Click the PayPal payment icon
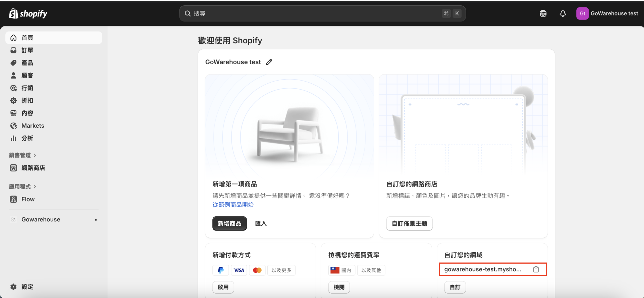 pos(221,270)
